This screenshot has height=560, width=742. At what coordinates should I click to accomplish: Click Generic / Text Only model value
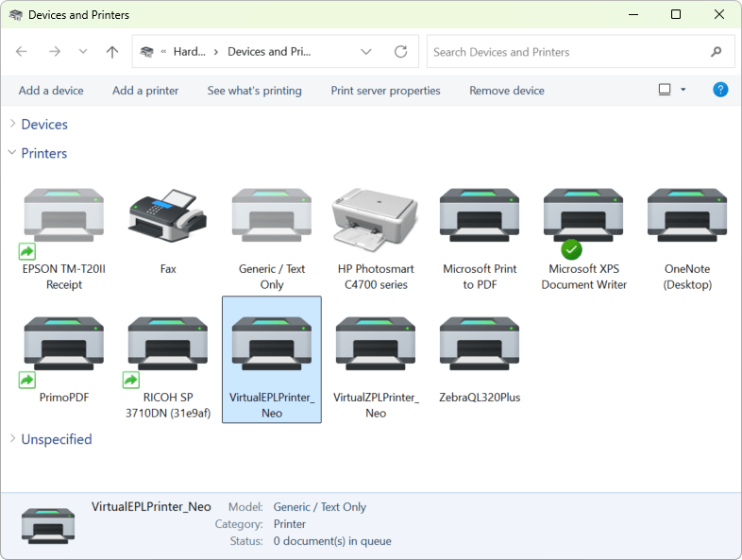click(x=320, y=507)
